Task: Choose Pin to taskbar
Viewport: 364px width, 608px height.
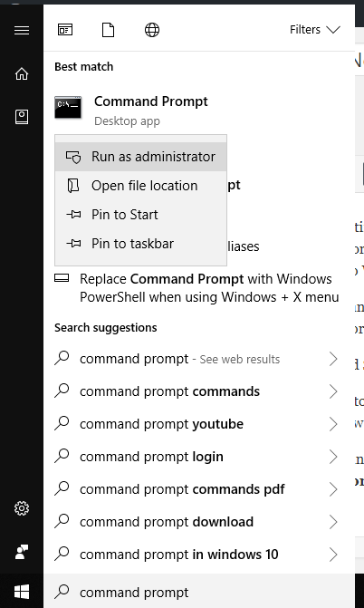Action: pos(140,244)
